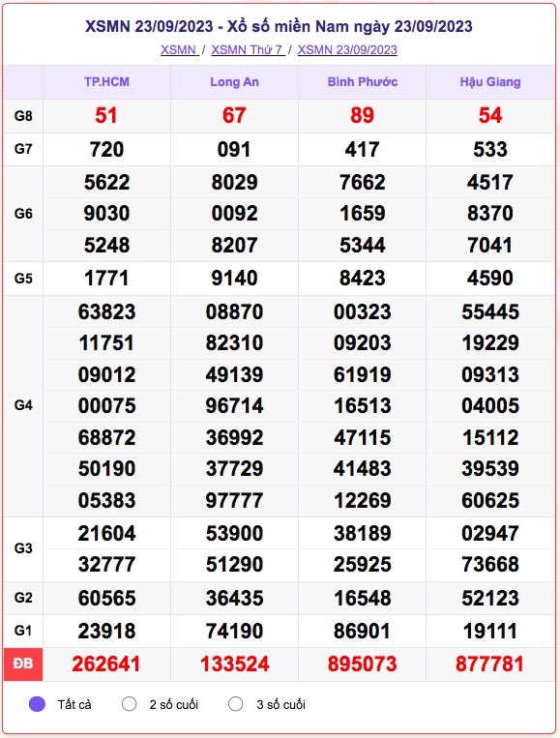This screenshot has width=560, height=738.
Task: Click the red ĐB row label
Action: (x=23, y=664)
